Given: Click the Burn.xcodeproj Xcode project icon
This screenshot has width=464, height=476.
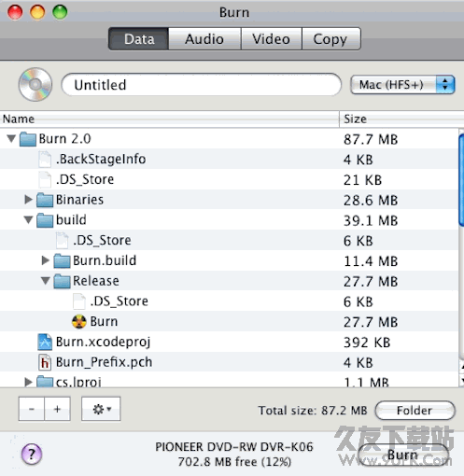Looking at the screenshot, I should pos(45,342).
